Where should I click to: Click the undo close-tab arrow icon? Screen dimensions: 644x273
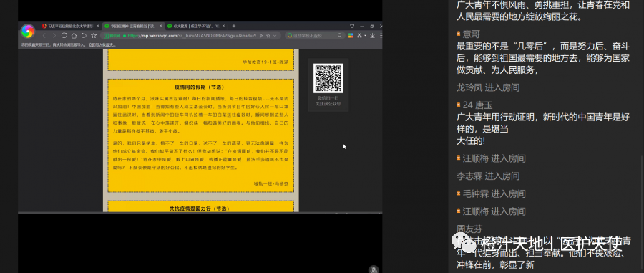[x=84, y=36]
